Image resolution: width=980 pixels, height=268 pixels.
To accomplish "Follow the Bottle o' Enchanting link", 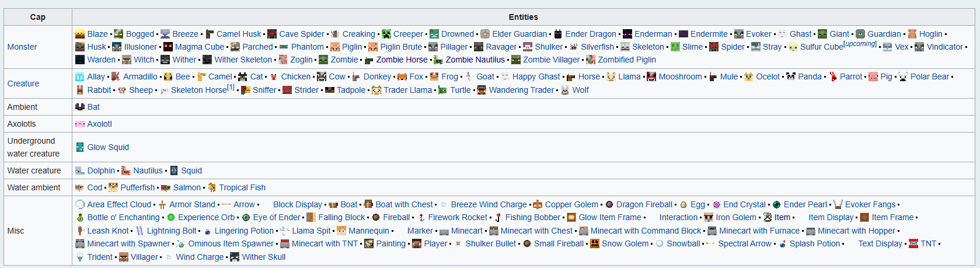I will click(123, 217).
